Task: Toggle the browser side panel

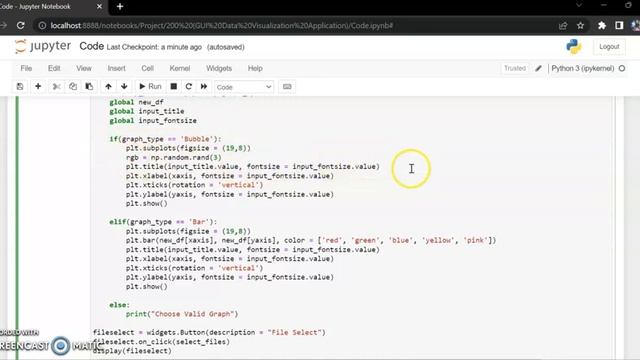Action: point(619,25)
